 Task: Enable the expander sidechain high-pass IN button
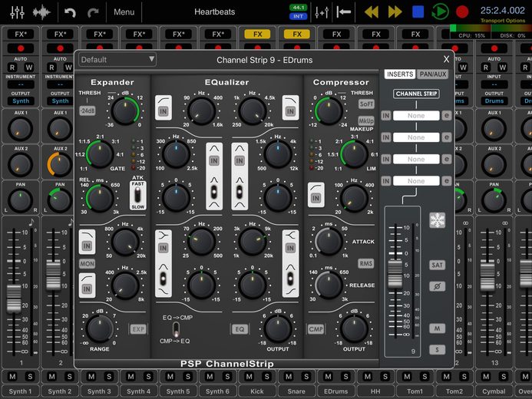[x=87, y=289]
